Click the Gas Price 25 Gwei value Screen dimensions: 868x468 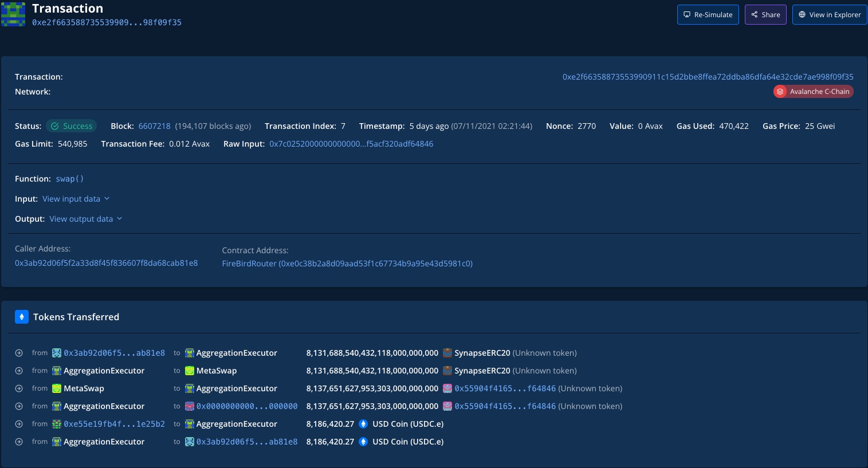point(820,126)
